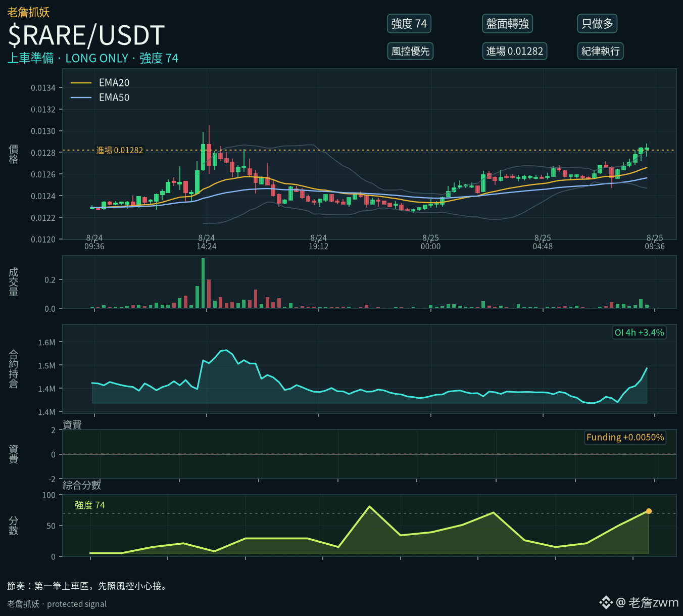Click the 8/25 09:36 time axis label
This screenshot has width=683, height=616.
click(655, 242)
